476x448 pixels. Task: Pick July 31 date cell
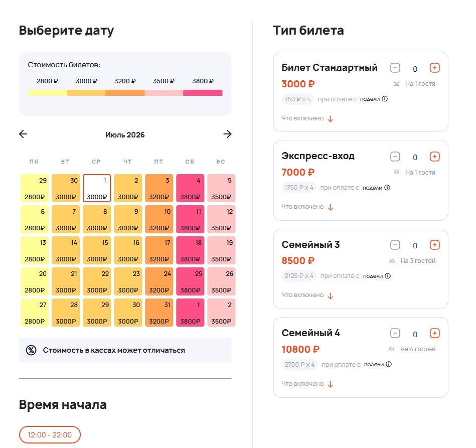click(159, 313)
